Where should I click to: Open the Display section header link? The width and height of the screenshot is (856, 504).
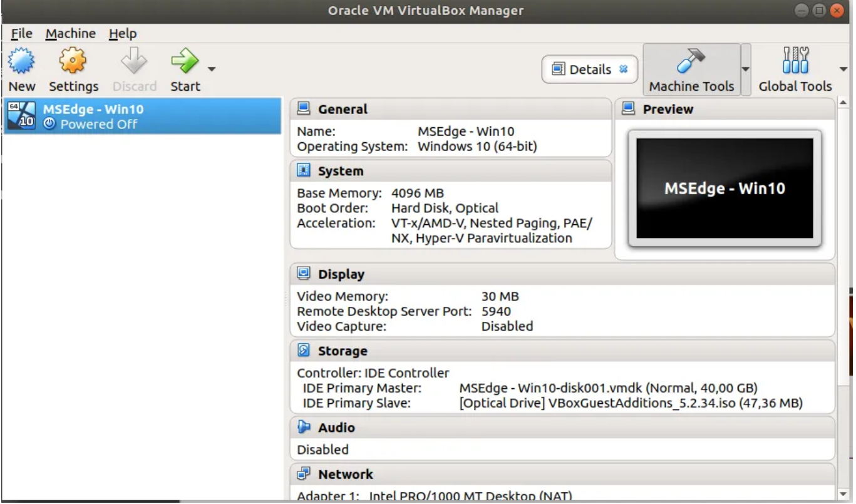coord(341,274)
